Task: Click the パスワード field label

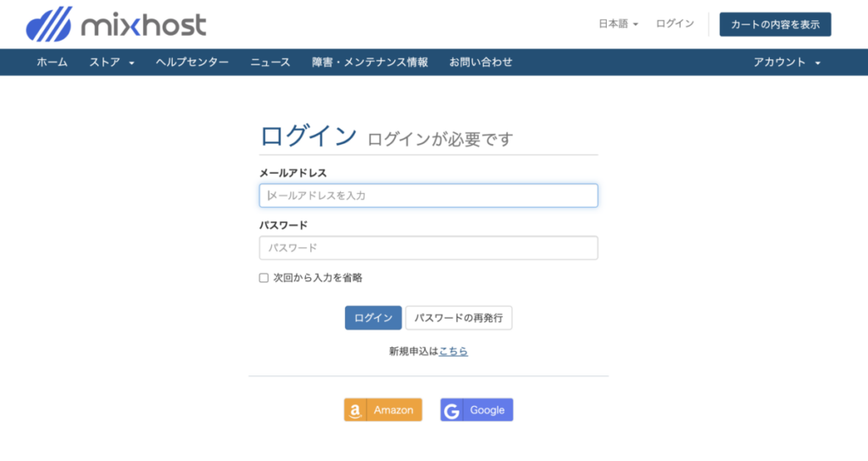Action: pos(283,225)
